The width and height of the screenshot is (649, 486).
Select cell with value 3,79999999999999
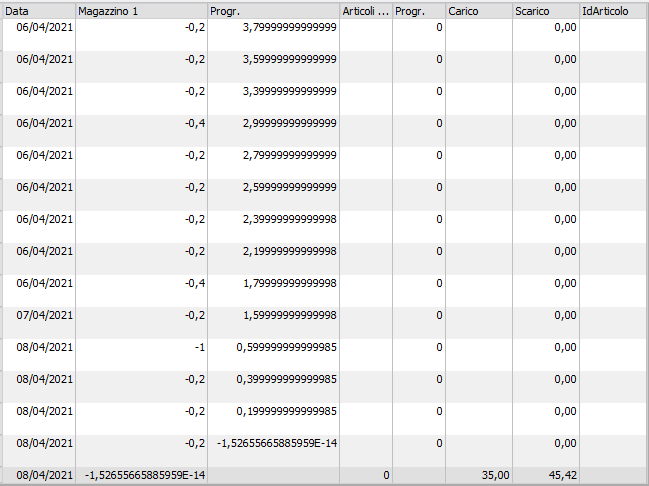click(274, 35)
